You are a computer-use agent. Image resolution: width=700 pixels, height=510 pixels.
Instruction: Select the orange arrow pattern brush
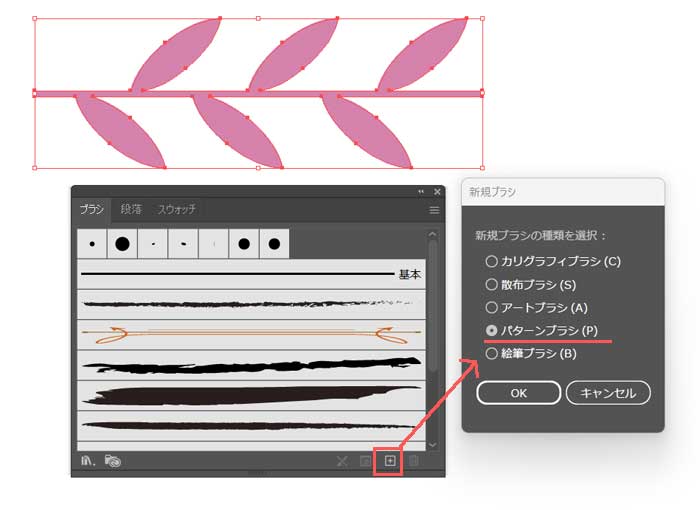coord(251,334)
